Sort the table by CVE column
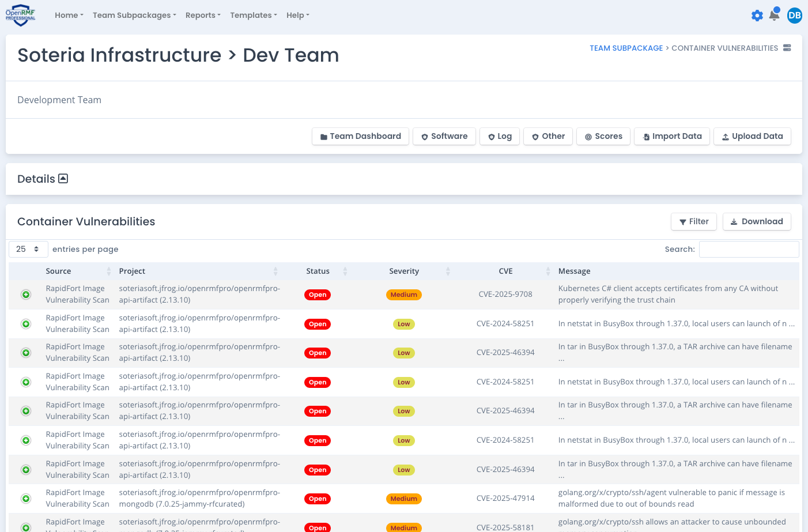Screen dimensions: 808x532 tap(505, 271)
